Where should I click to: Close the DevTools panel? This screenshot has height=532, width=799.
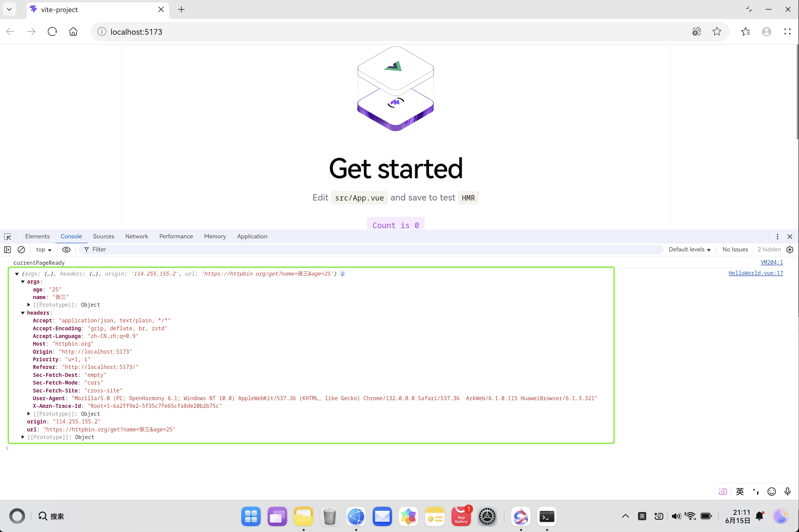(x=790, y=236)
